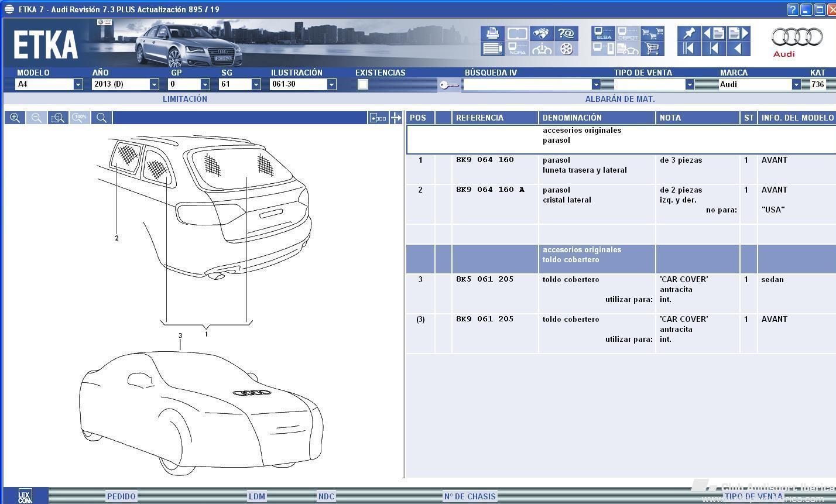836x504 pixels.
Task: Click the car cover drawing in illustration
Action: [x=201, y=413]
